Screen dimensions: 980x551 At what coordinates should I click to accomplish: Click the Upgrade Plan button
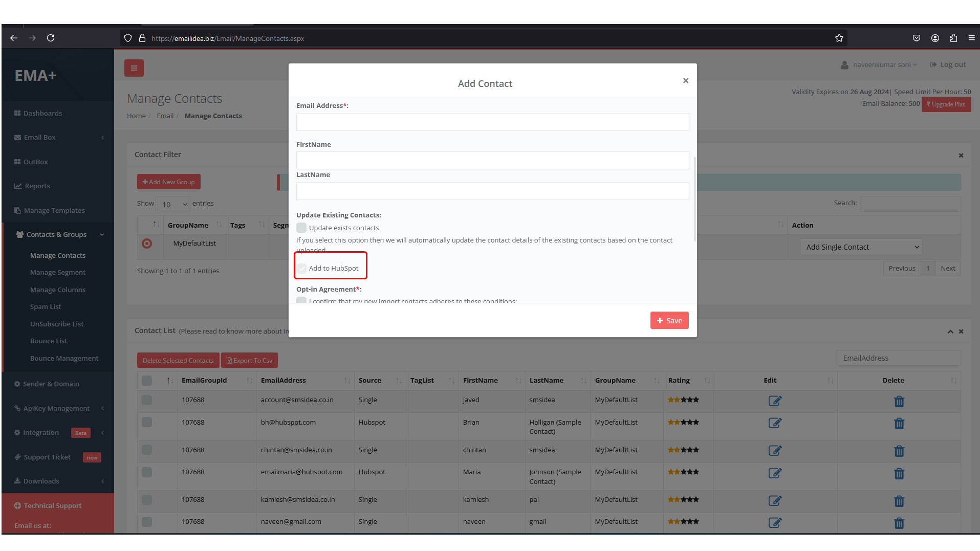coord(946,104)
